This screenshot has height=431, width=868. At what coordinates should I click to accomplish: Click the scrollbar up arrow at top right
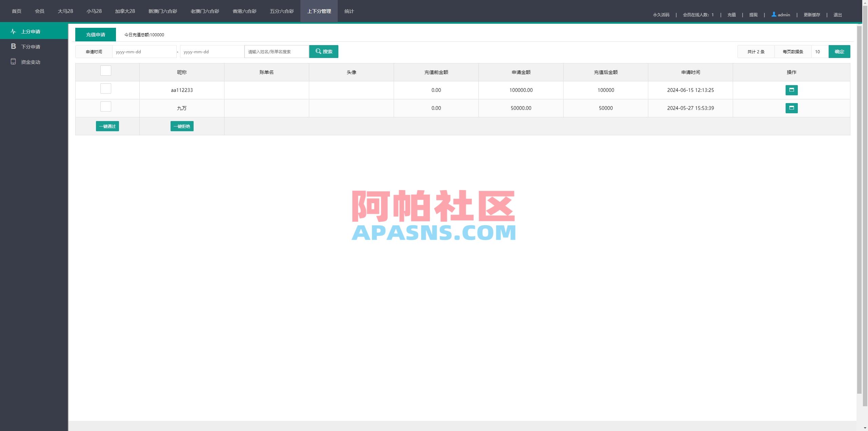tap(865, 2)
